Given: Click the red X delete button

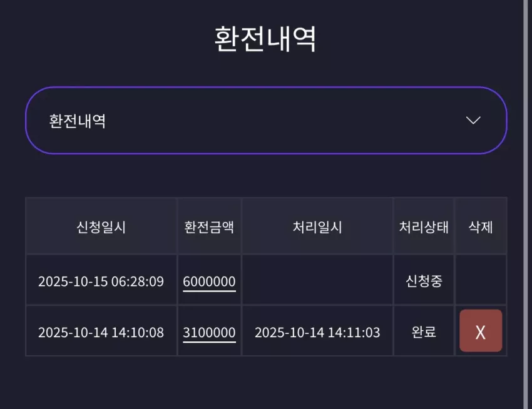Looking at the screenshot, I should 481,331.
